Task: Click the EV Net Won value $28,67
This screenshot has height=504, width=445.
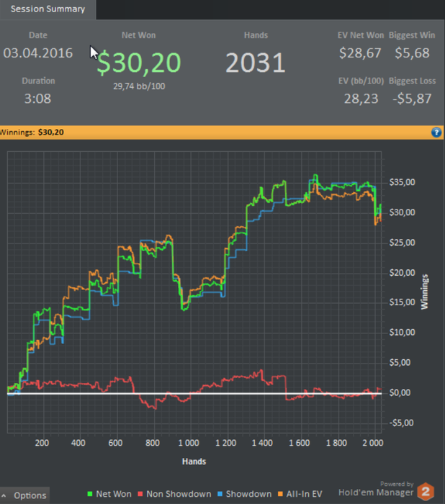Action: [x=360, y=53]
